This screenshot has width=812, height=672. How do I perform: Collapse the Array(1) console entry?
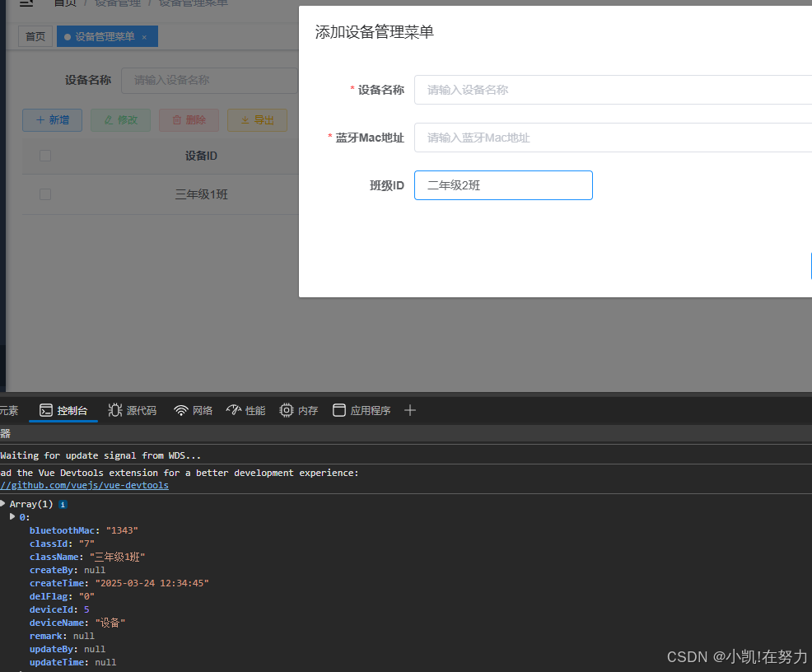[3, 504]
